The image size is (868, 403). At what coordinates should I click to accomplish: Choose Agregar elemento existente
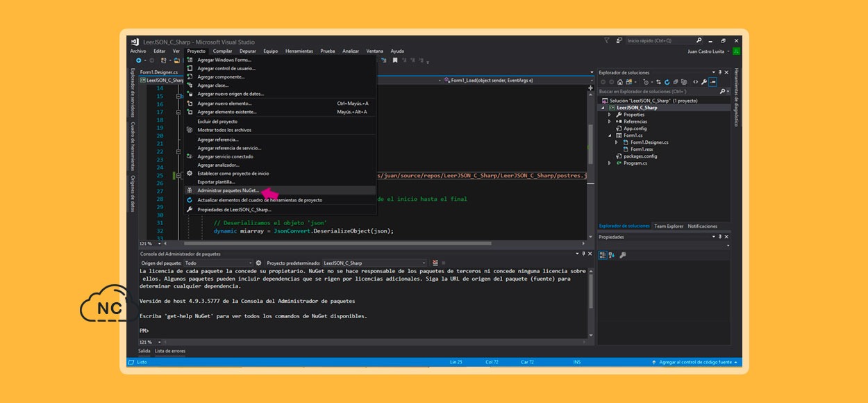click(280, 112)
